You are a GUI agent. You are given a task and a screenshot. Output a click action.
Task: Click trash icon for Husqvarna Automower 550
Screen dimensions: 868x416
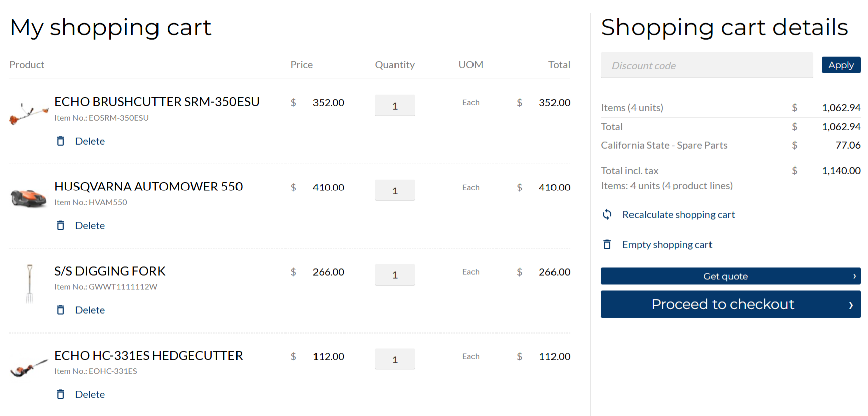point(60,226)
